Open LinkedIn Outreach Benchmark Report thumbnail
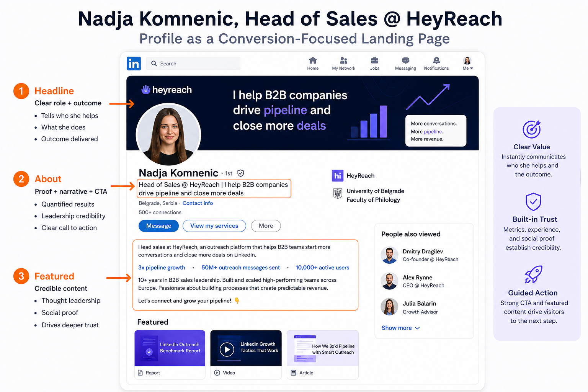 tap(170, 348)
